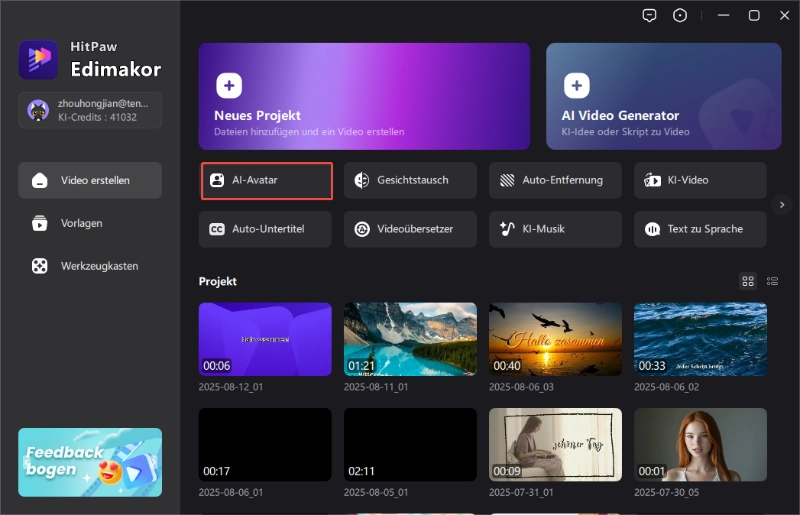The width and height of the screenshot is (800, 515).
Task: Open the Vorlagen sidebar tab
Action: tap(90, 223)
